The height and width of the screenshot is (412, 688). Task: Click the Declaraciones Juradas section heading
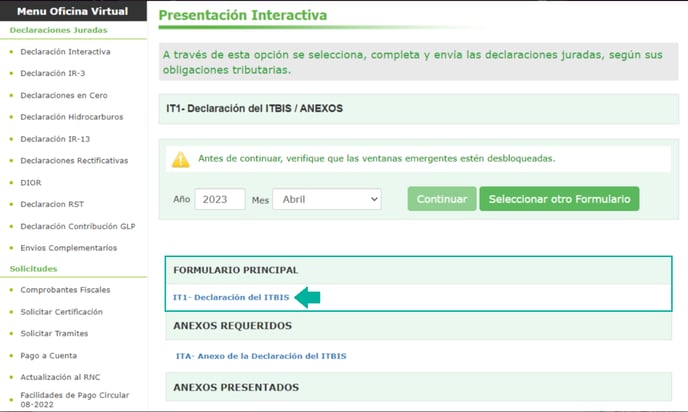pyautogui.click(x=58, y=30)
